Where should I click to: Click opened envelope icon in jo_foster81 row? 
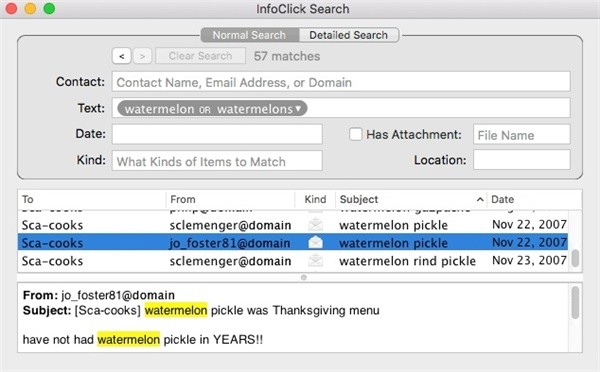(315, 242)
